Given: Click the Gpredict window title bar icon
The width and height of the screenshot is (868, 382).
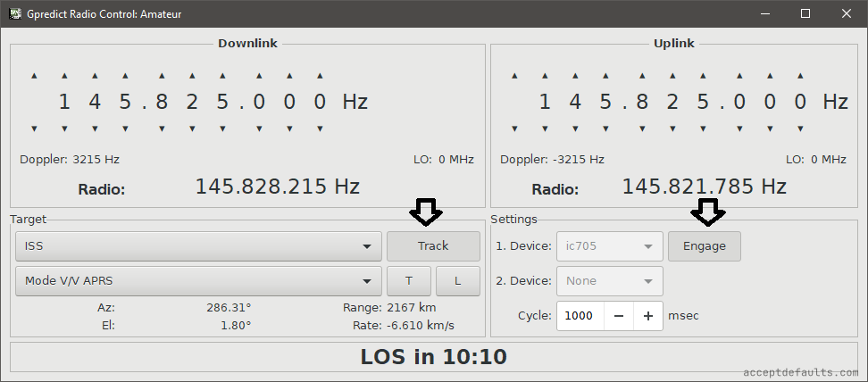Looking at the screenshot, I should pyautogui.click(x=15, y=14).
